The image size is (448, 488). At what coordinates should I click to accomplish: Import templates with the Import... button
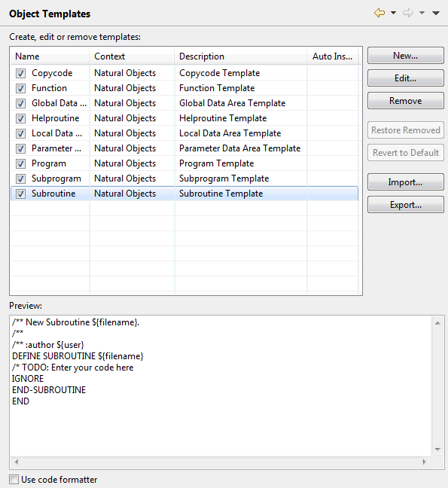[405, 182]
